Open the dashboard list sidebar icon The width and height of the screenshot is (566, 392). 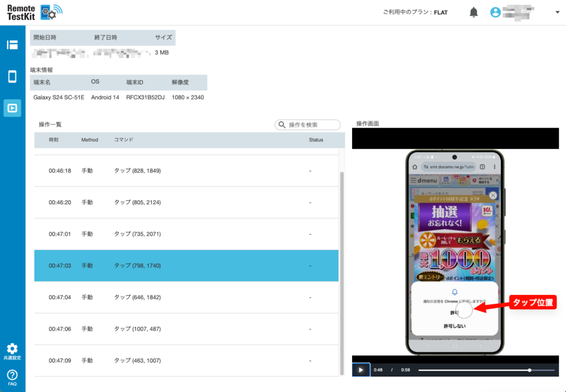(12, 45)
